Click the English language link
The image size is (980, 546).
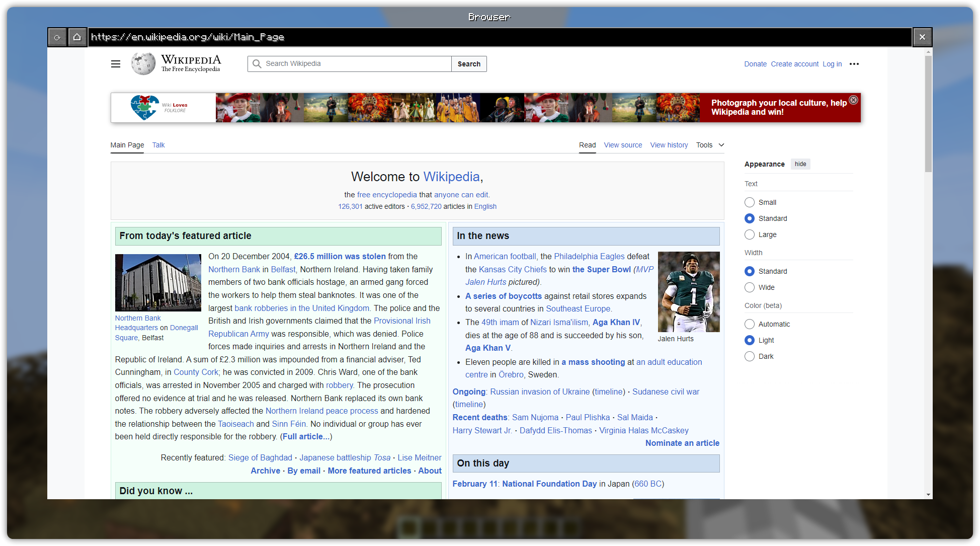485,207
